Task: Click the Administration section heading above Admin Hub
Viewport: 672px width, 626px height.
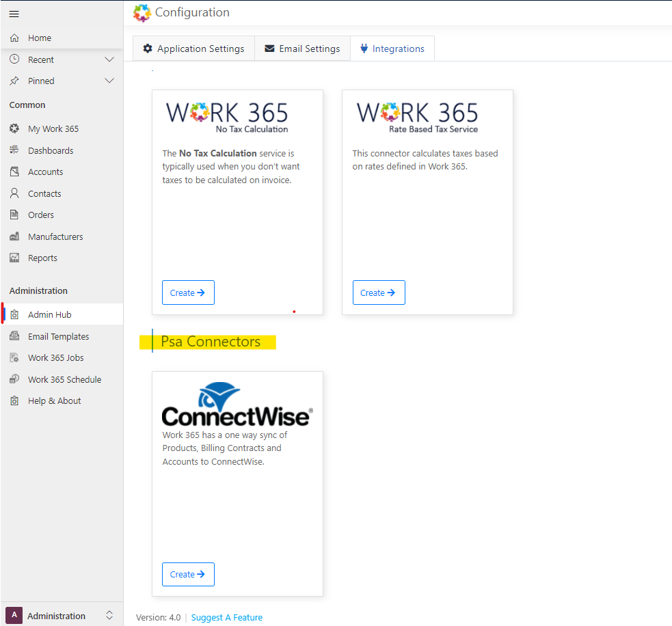Action: (x=38, y=290)
